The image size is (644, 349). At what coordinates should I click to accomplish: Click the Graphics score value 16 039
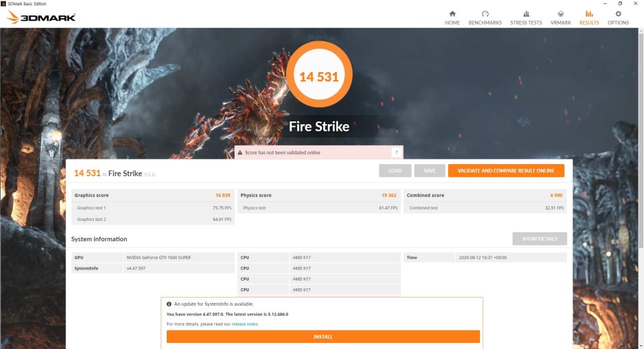point(223,196)
